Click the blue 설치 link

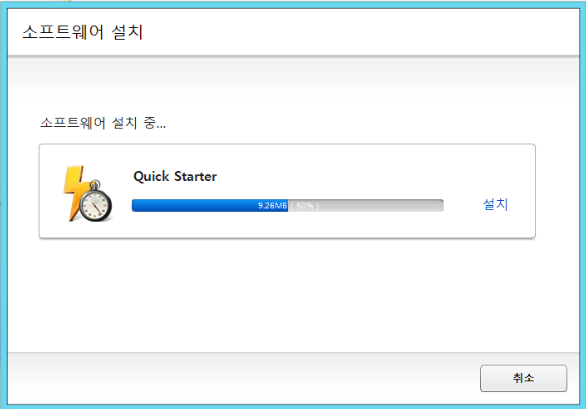coord(496,204)
